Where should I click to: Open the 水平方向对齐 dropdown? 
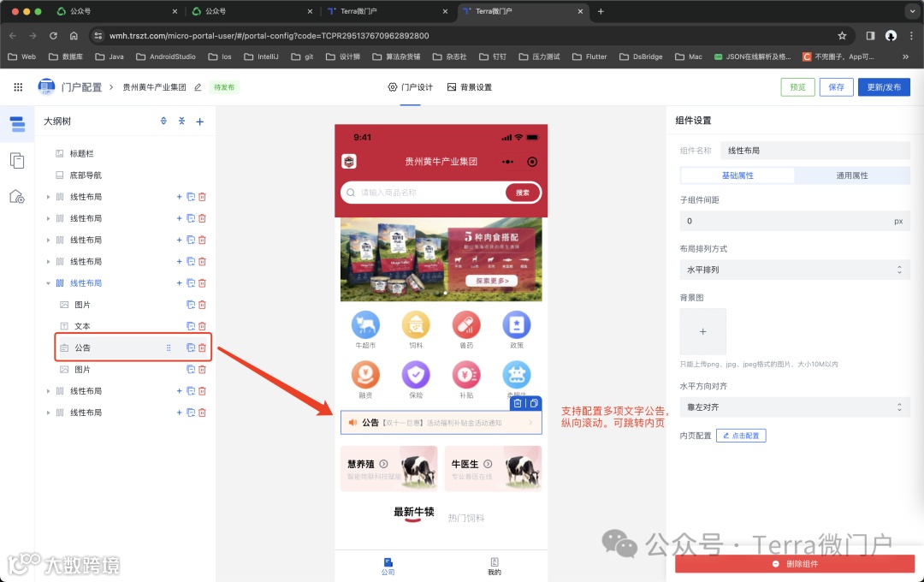coord(794,407)
